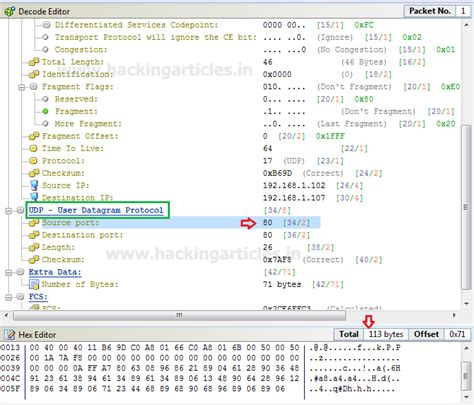474x405 pixels.
Task: Click the Protocol field icon
Action: click(33, 161)
